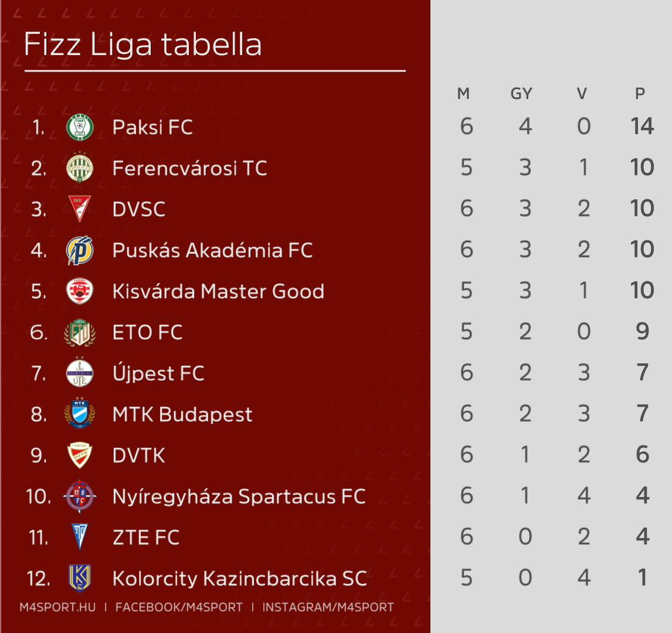Open the M4SPORT.HU link

point(57,607)
